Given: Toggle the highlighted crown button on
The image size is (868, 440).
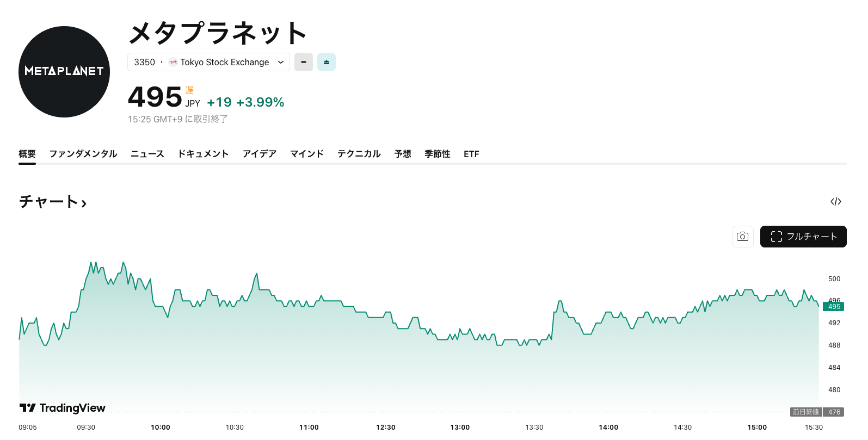Looking at the screenshot, I should [326, 61].
